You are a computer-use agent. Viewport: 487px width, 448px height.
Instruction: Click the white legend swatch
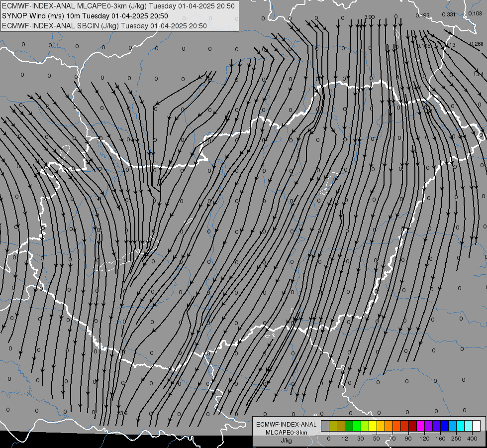pos(477,426)
